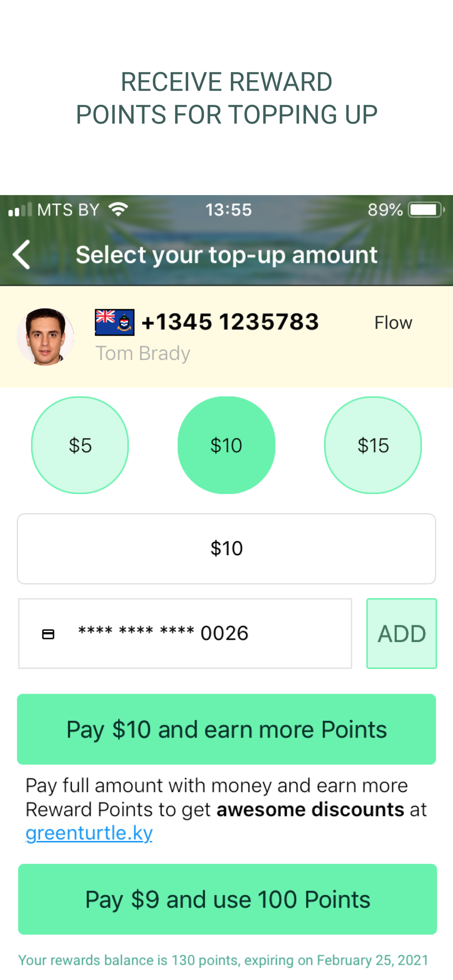Tap the Wi-Fi status icon
The image size is (453, 980).
pyautogui.click(x=118, y=210)
